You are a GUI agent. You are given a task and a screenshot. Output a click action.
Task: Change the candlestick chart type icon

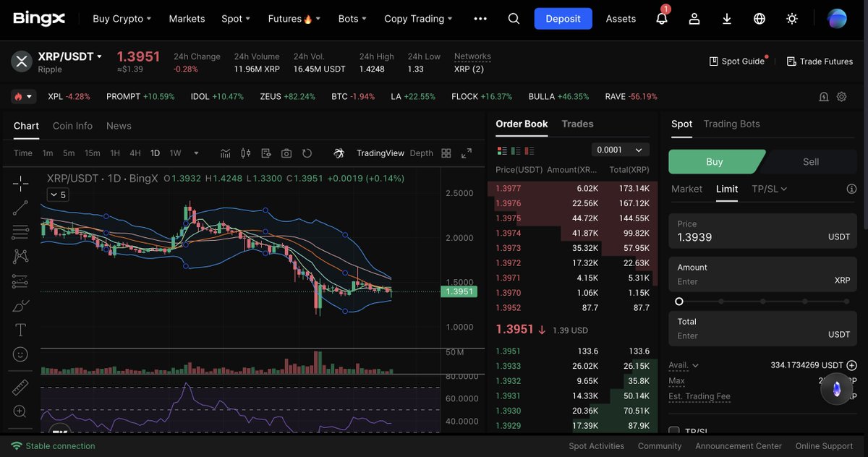click(x=245, y=153)
